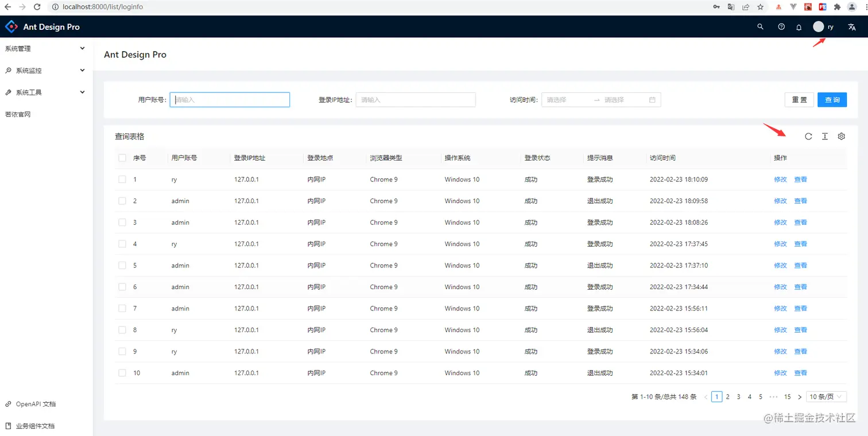Image resolution: width=868 pixels, height=436 pixels.
Task: Click 查看 for row 10
Action: pyautogui.click(x=801, y=373)
